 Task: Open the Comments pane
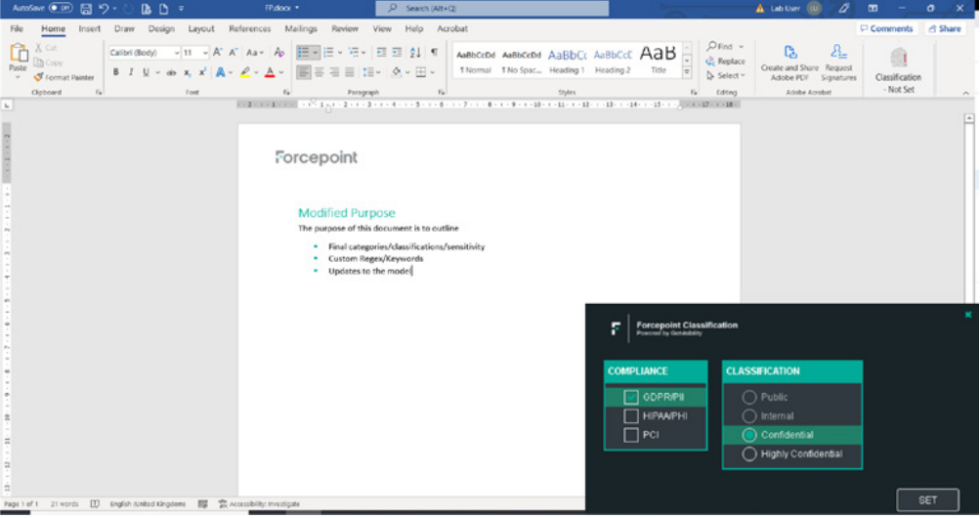(886, 28)
